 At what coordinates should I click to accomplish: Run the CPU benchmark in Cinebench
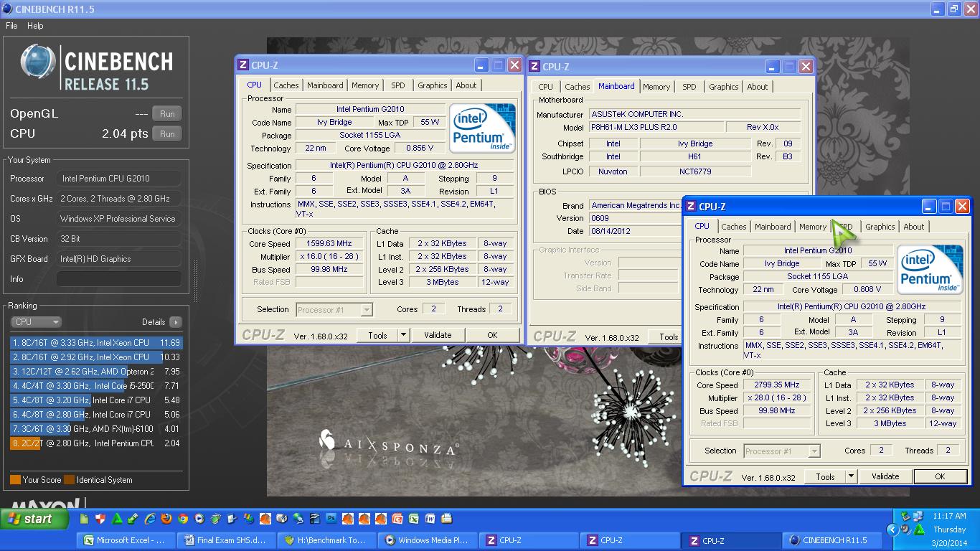click(x=167, y=133)
